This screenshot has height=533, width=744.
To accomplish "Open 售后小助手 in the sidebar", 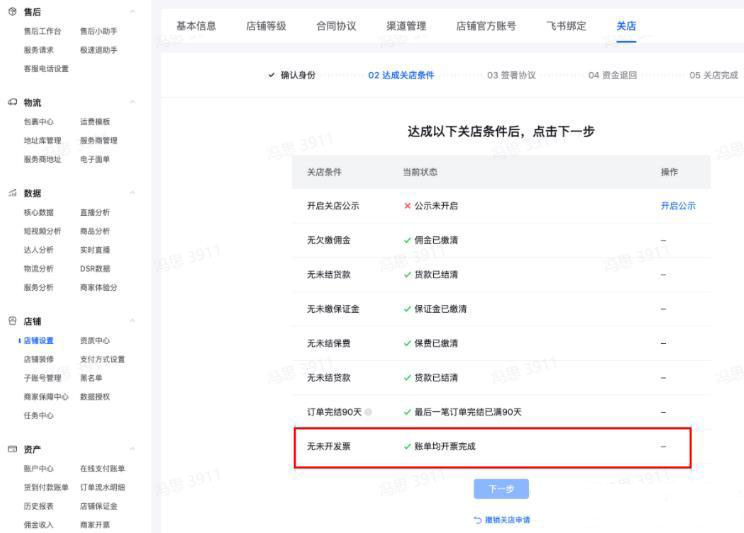I will click(x=99, y=31).
